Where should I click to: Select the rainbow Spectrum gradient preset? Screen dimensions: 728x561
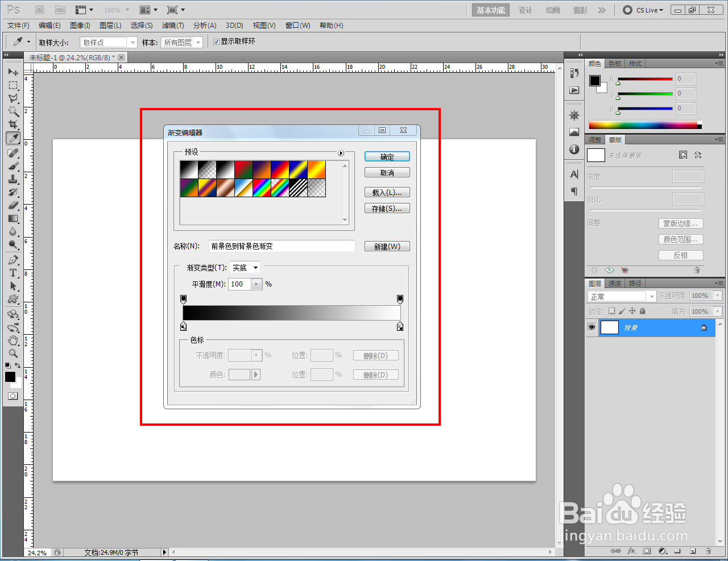tap(262, 188)
